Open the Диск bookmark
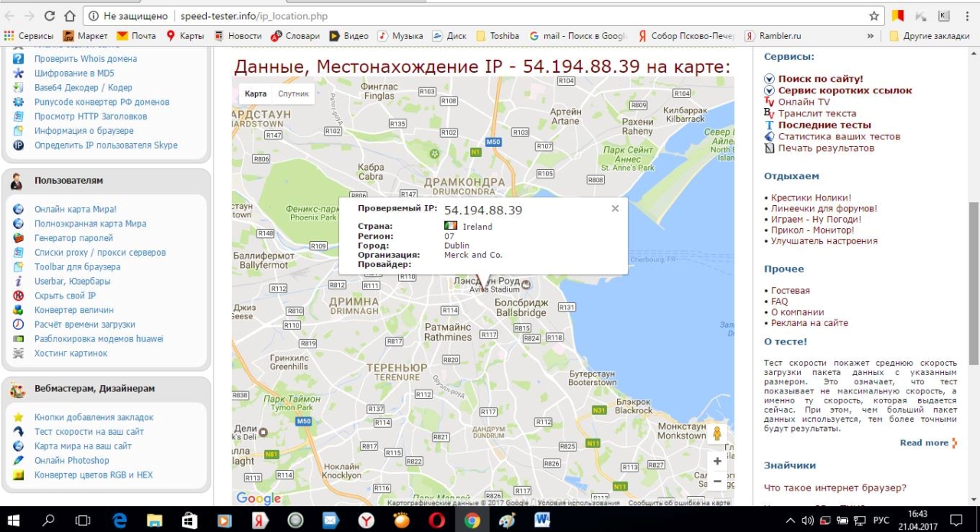This screenshot has height=532, width=980. point(449,36)
